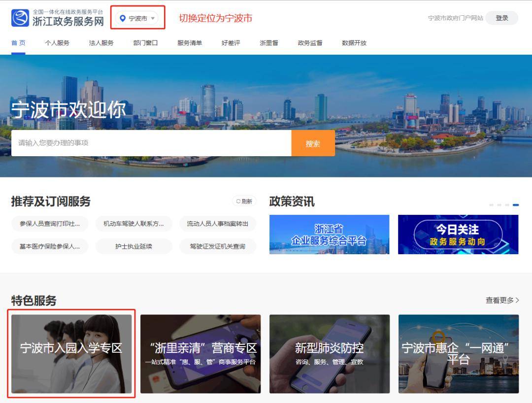Open 宁波市入园入学专区 card
Viewport: 532px width, 403px height.
pyautogui.click(x=71, y=354)
